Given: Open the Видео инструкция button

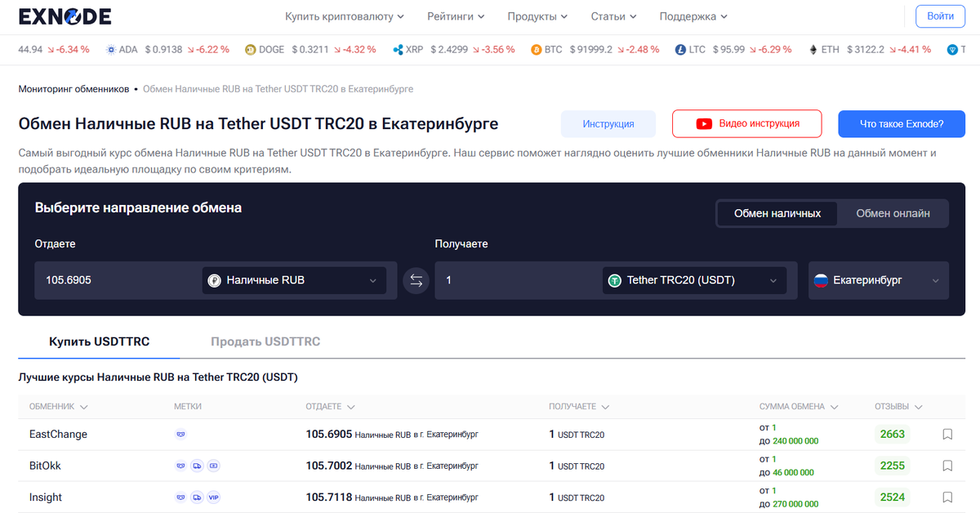Looking at the screenshot, I should coord(747,124).
